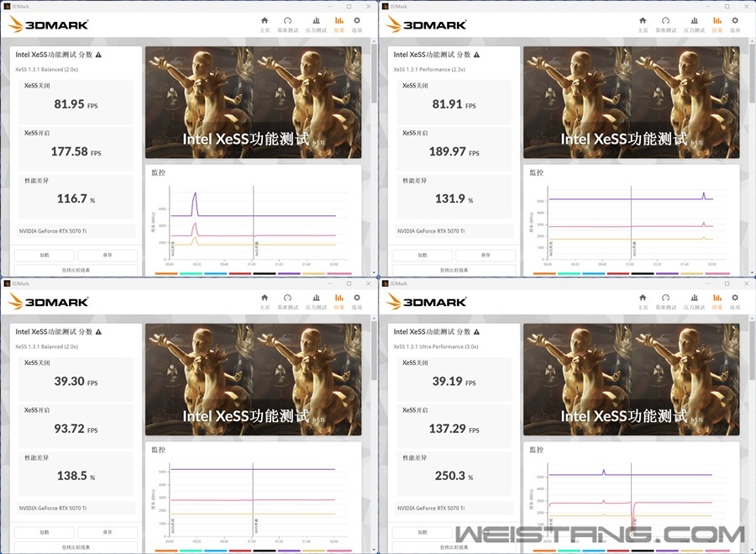Open Stress Tests icon in 93.72 FPS window
Screen dimensions: 756x554
pos(316,301)
